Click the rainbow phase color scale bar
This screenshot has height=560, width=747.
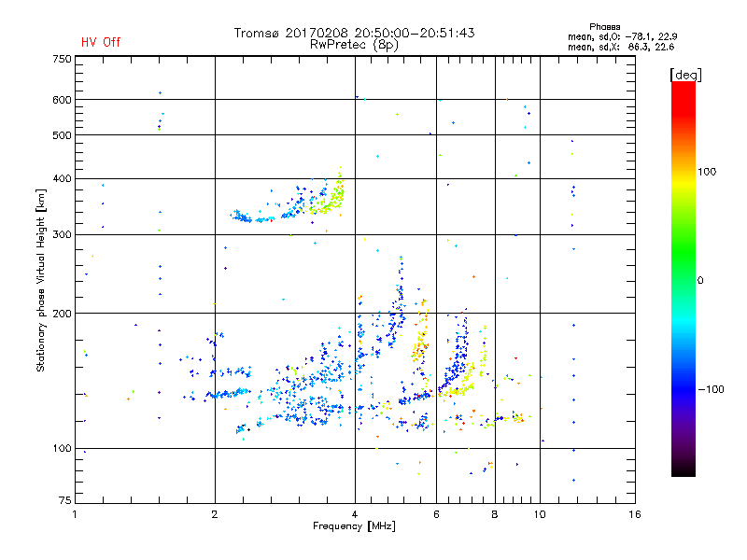[684, 278]
